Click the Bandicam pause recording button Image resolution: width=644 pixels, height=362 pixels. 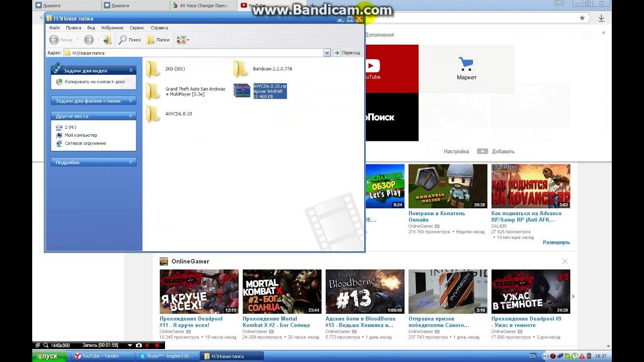tap(147, 345)
